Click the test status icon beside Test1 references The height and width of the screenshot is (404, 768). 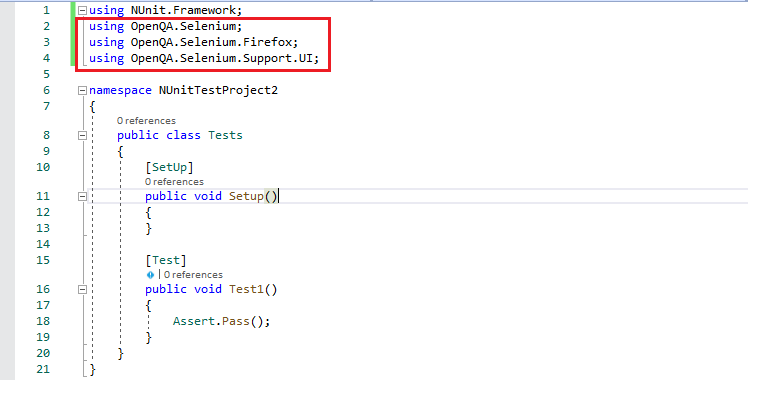point(150,274)
